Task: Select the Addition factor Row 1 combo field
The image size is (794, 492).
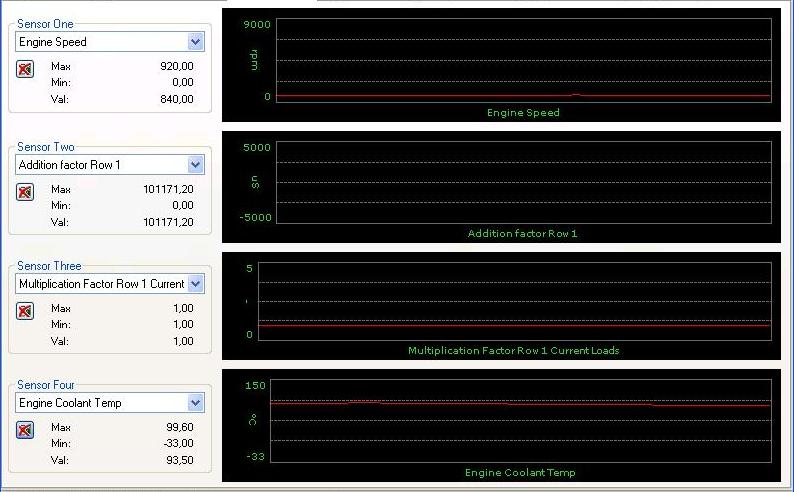Action: coord(110,165)
